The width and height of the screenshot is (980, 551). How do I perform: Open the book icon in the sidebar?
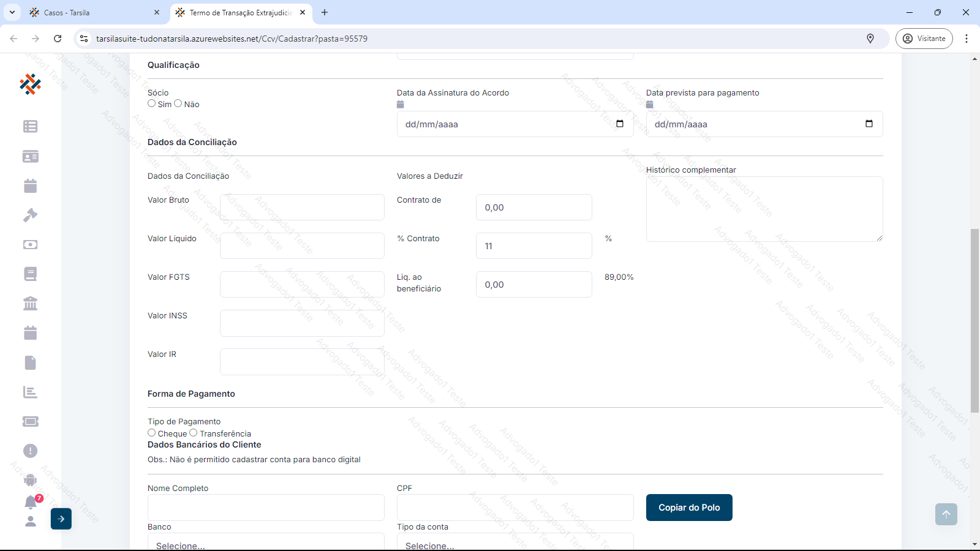coord(30,274)
